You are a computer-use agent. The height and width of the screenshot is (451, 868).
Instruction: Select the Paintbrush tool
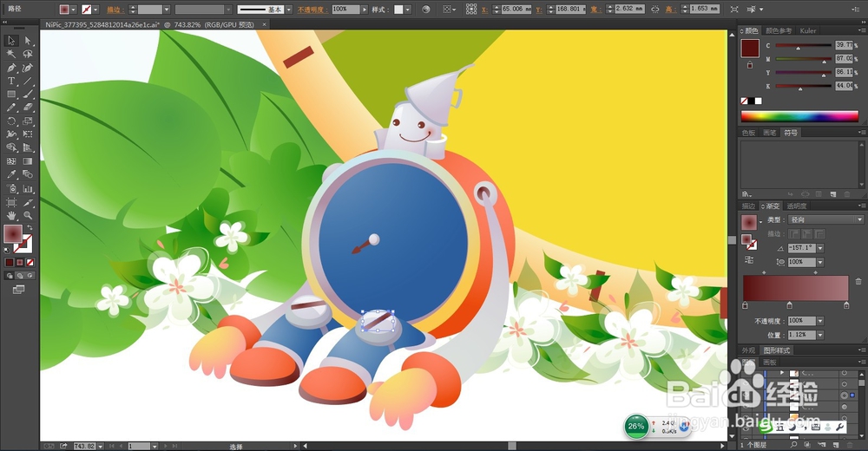(x=28, y=94)
